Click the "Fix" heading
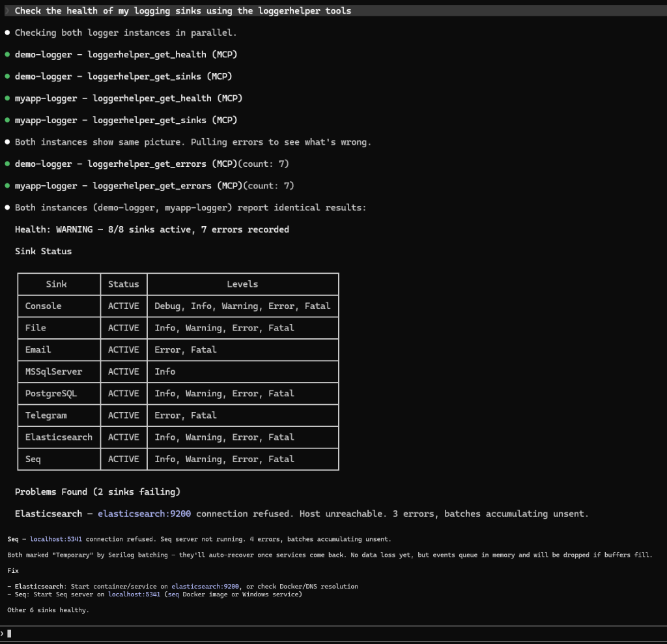This screenshot has width=667, height=644. coord(13,571)
